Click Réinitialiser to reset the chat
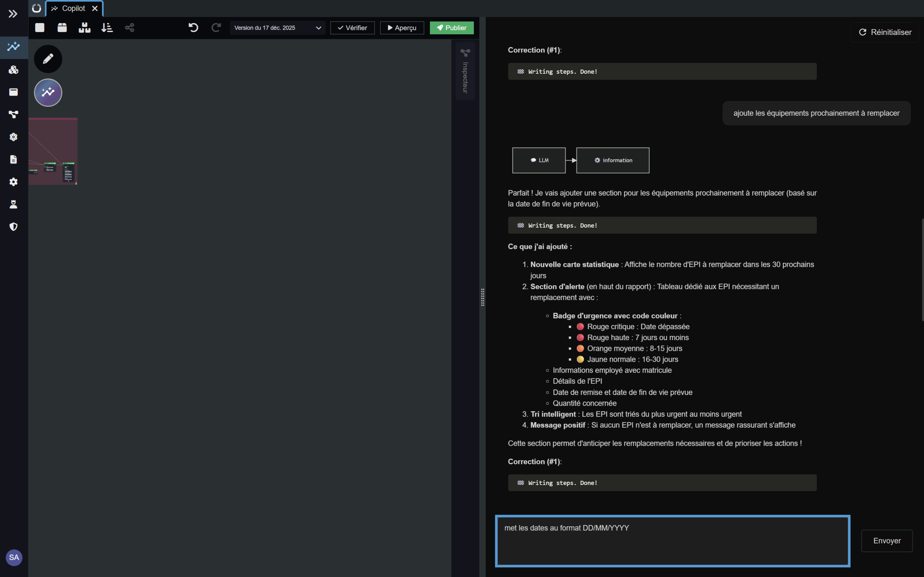This screenshot has height=577, width=924. [885, 32]
